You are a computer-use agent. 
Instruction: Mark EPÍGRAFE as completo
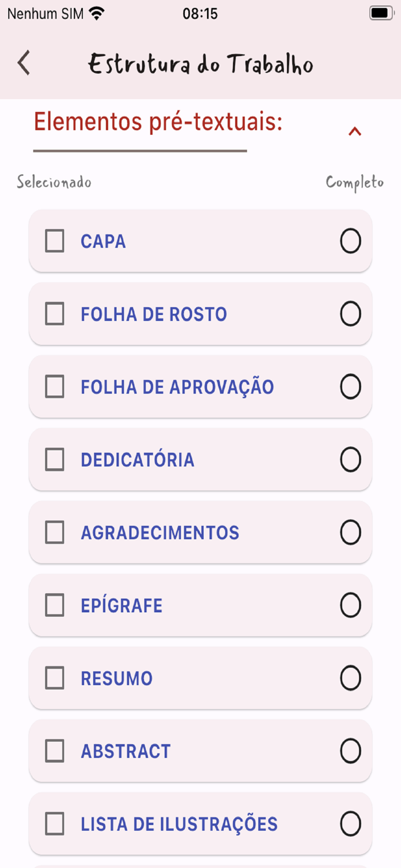[x=351, y=605]
